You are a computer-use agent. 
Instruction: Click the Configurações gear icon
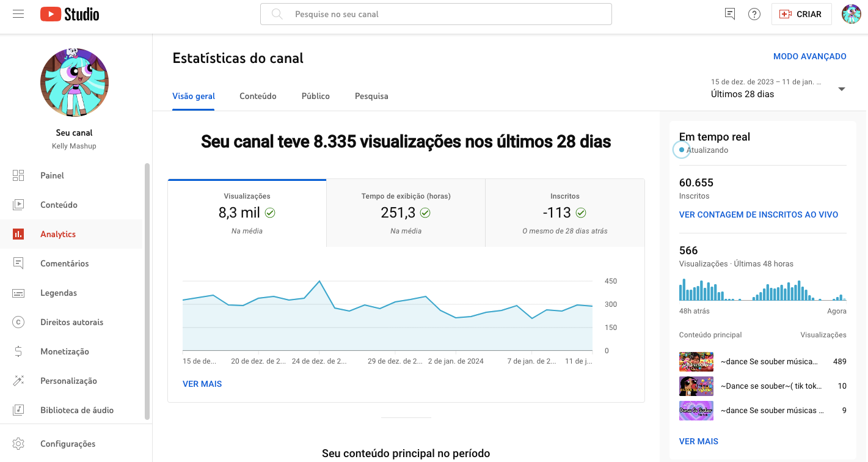tap(18, 444)
